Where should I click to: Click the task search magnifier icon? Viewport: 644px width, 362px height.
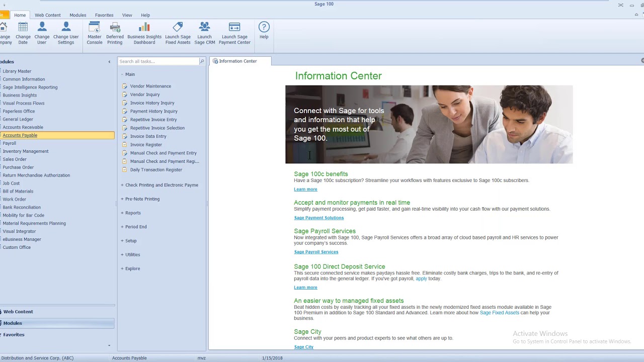[202, 61]
